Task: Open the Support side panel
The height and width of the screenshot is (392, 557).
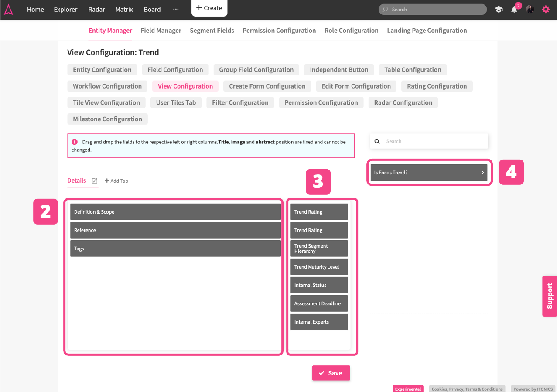Action: [x=550, y=296]
